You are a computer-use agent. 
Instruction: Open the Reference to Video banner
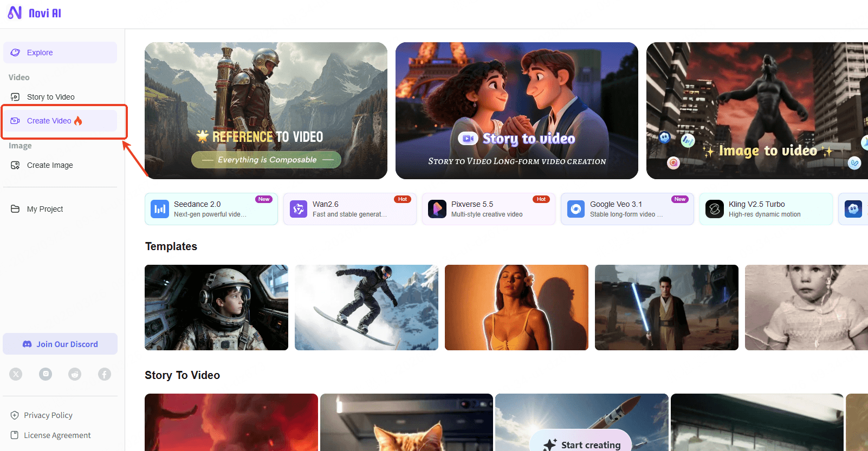[x=265, y=110]
